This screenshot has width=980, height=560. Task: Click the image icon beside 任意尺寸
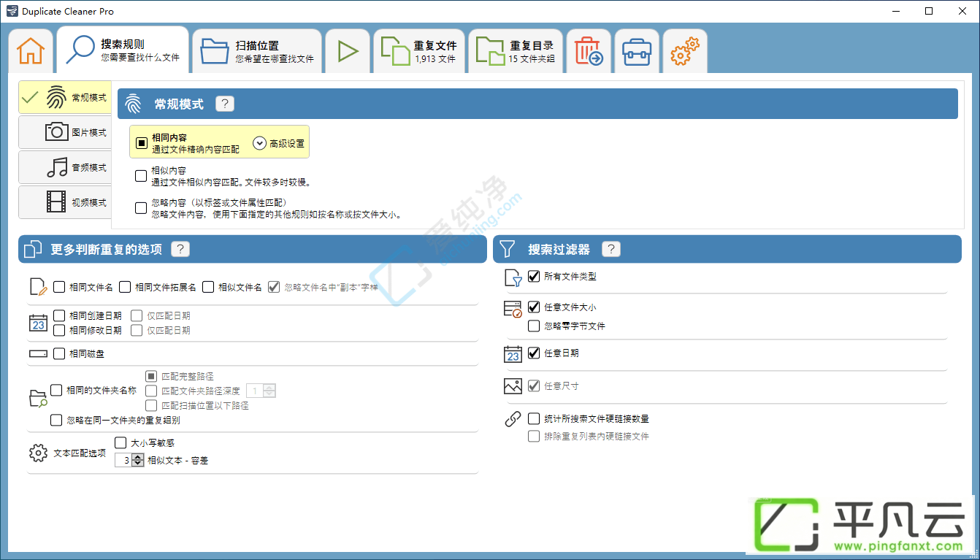[x=513, y=386]
